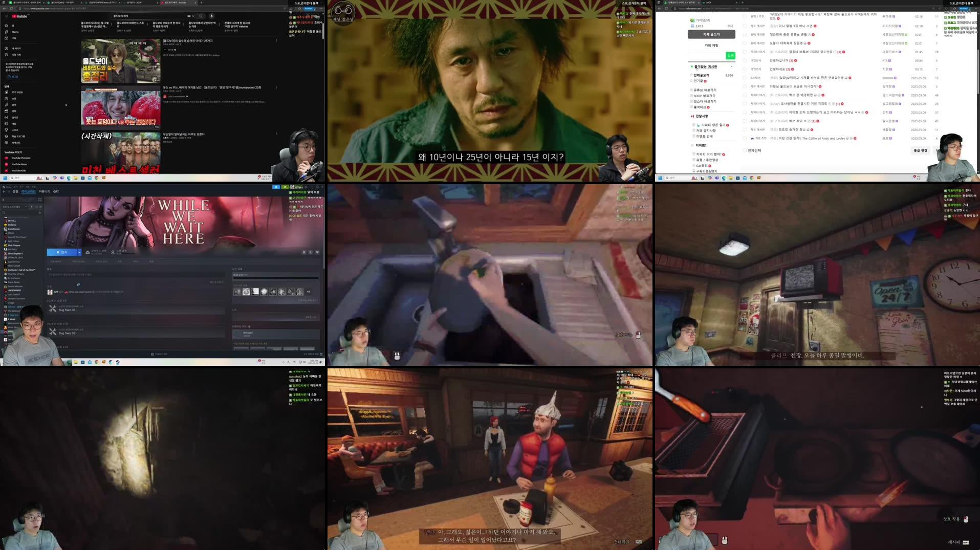Click the blue 정지 stop button in Steam
980x550 pixels.
pyautogui.click(x=62, y=252)
